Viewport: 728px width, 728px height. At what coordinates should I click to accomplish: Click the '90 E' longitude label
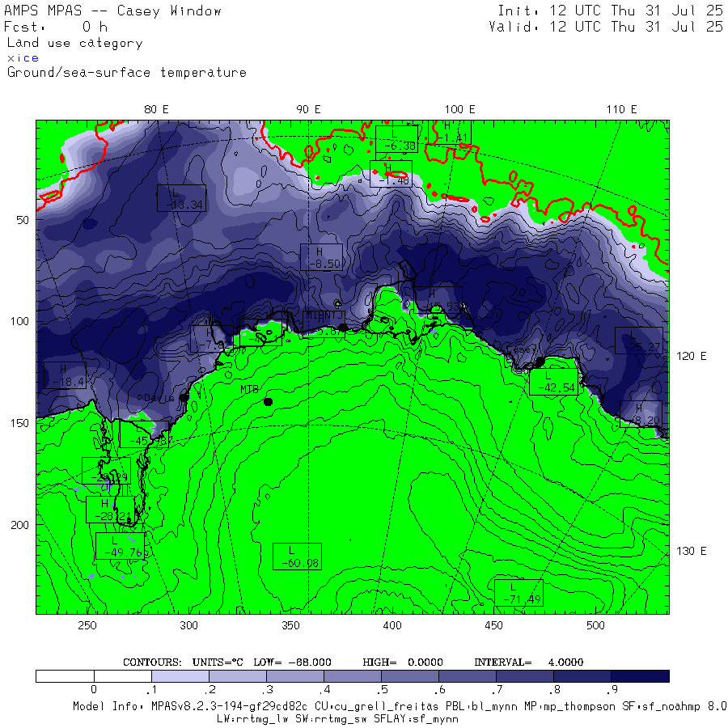coord(308,109)
